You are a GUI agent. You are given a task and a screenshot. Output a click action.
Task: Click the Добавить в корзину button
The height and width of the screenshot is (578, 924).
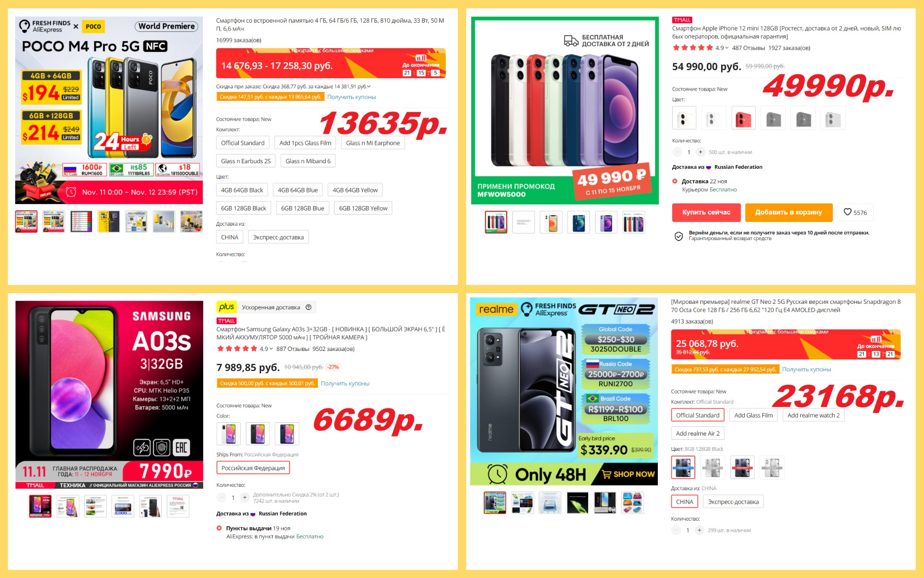point(789,213)
